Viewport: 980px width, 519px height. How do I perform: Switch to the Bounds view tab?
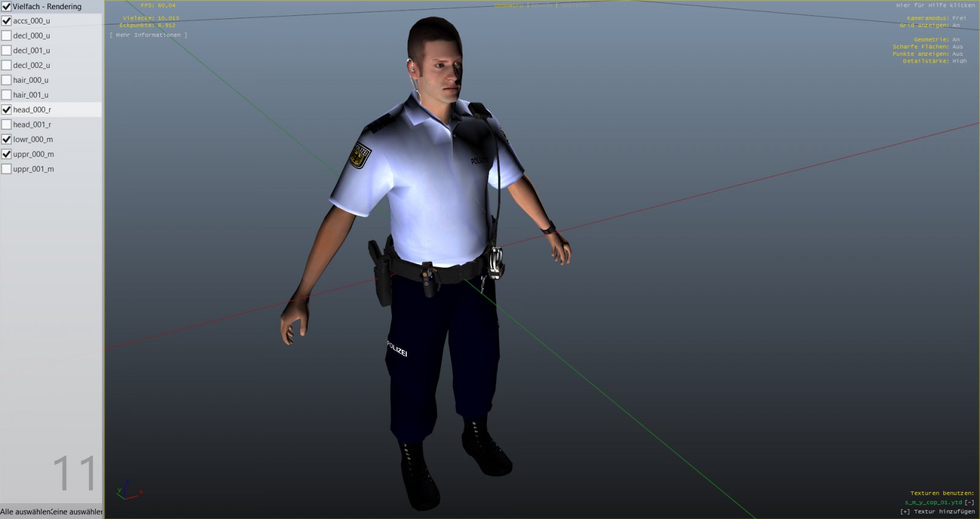point(541,6)
